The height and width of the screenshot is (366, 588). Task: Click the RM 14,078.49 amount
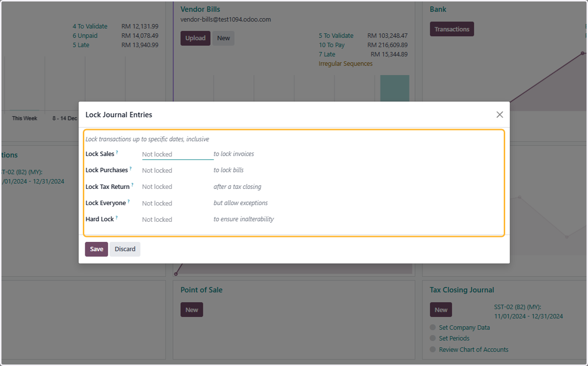point(140,36)
